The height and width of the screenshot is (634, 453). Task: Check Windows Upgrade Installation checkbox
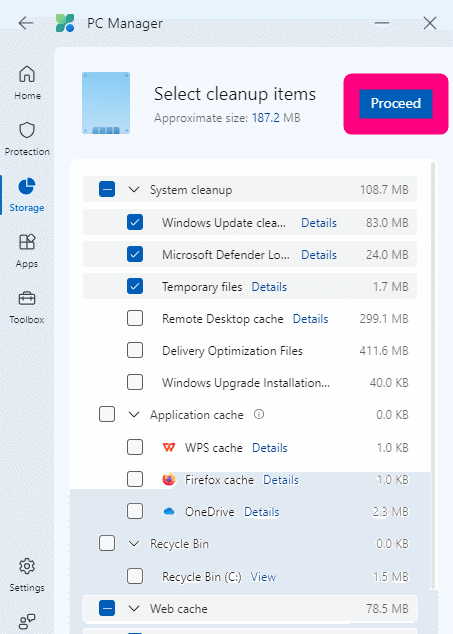click(x=135, y=382)
